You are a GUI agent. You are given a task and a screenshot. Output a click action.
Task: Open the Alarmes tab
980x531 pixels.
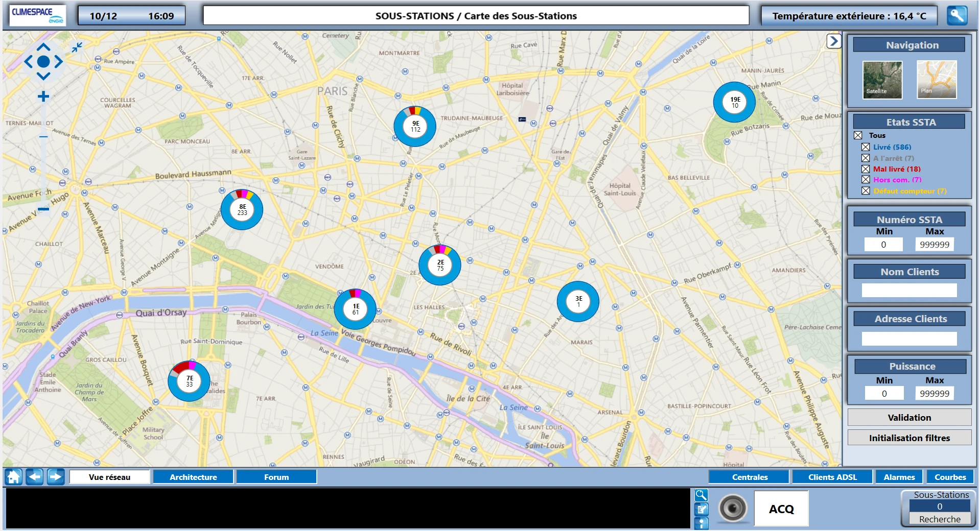(898, 476)
